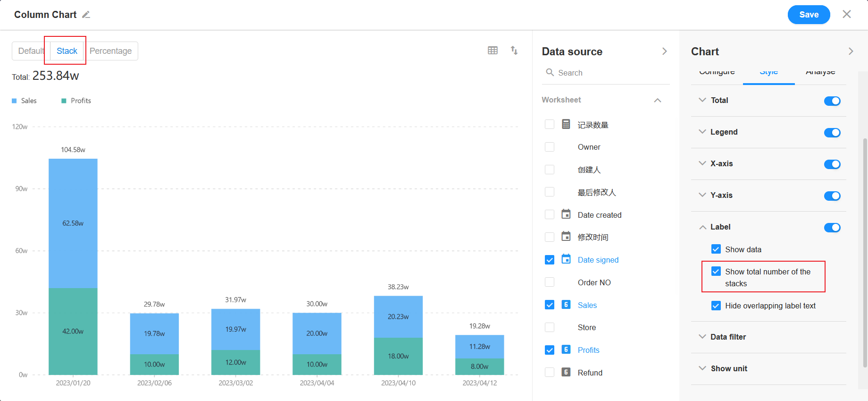Turn off the Legend toggle switch
This screenshot has height=401, width=868.
pyautogui.click(x=832, y=132)
